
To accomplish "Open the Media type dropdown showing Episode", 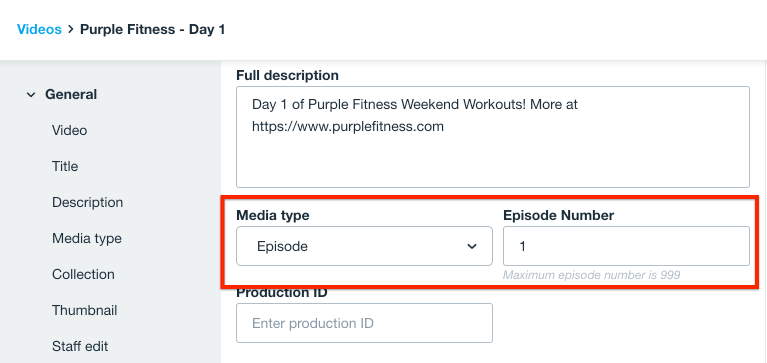I will pyautogui.click(x=364, y=246).
